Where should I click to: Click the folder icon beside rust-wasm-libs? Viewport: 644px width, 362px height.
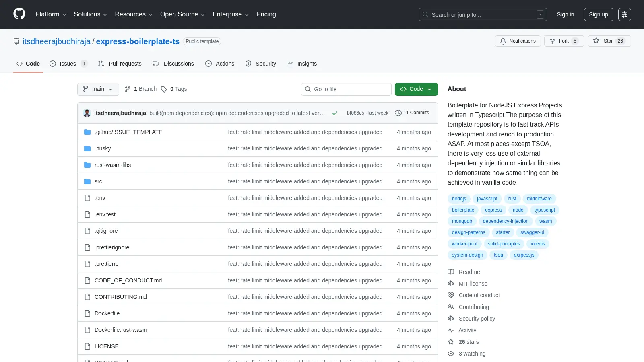[x=87, y=165]
